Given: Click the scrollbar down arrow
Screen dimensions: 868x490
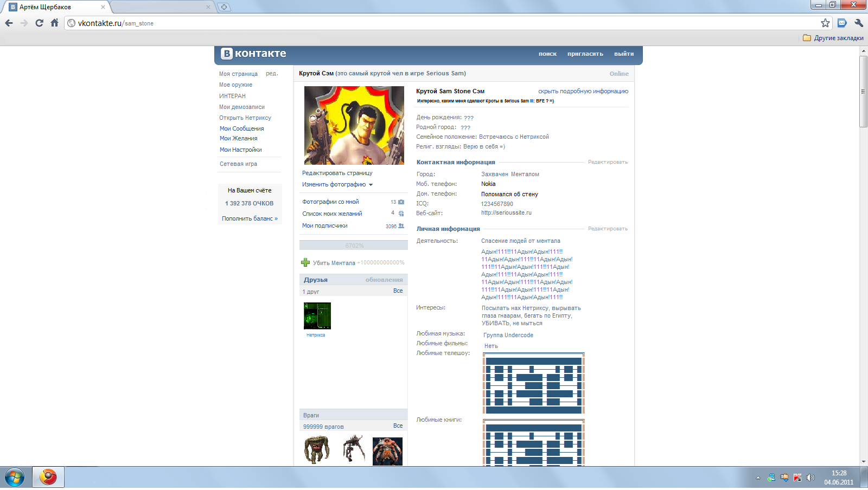Looking at the screenshot, I should (x=863, y=462).
